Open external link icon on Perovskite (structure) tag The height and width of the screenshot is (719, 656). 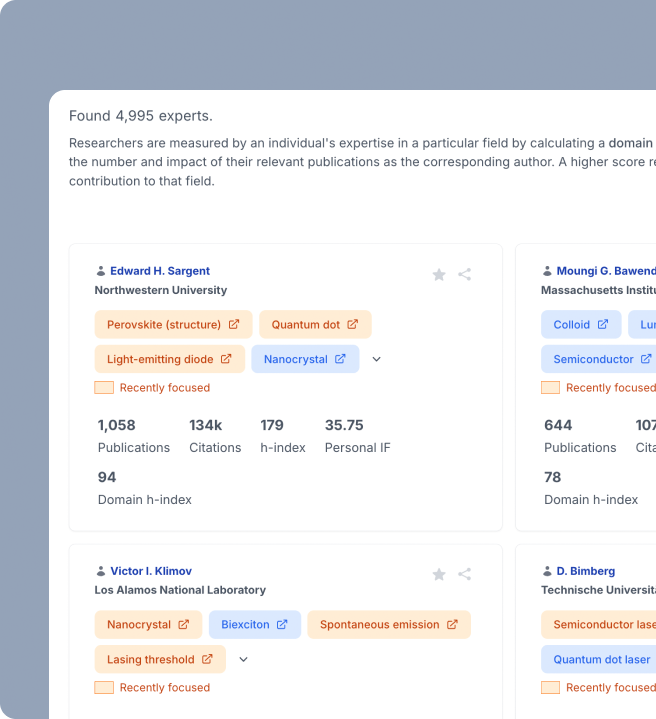pos(234,324)
